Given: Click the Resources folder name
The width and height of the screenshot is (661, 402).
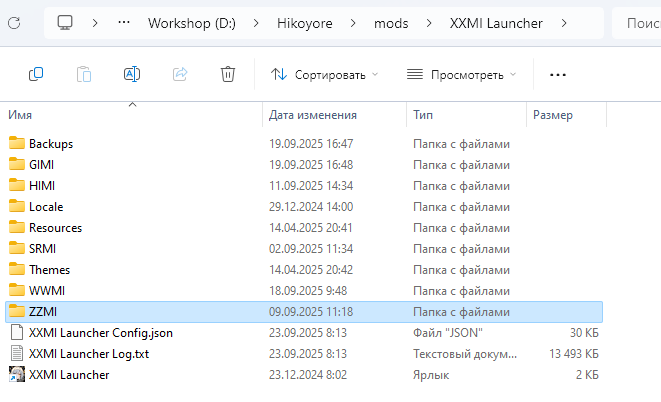Looking at the screenshot, I should 55,228.
